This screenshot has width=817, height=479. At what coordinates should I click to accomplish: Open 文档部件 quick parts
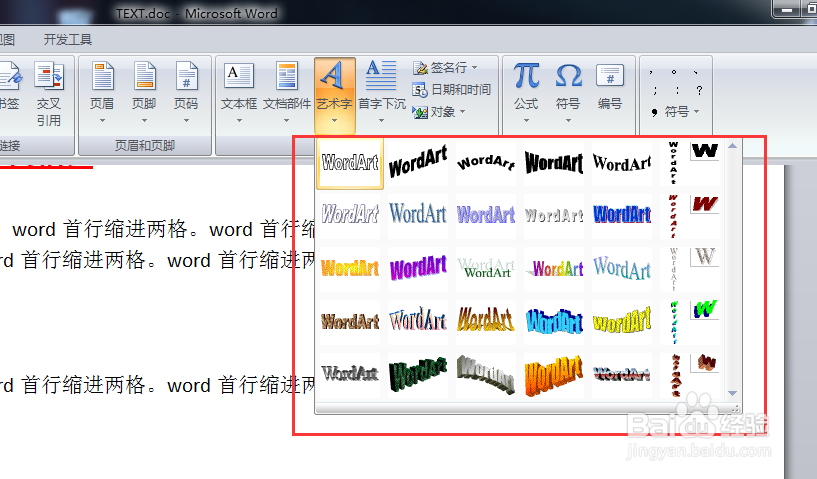pyautogui.click(x=287, y=94)
